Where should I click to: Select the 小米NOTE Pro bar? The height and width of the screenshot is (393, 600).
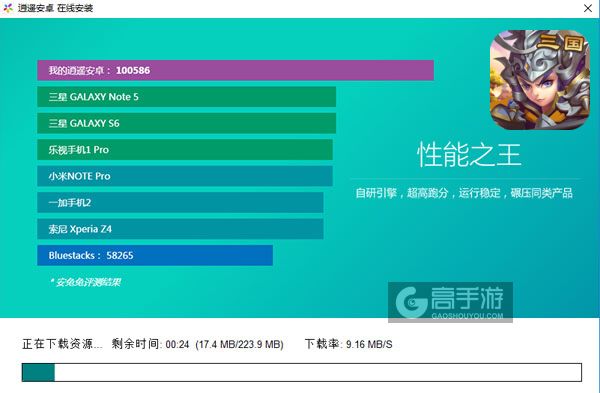pos(185,176)
